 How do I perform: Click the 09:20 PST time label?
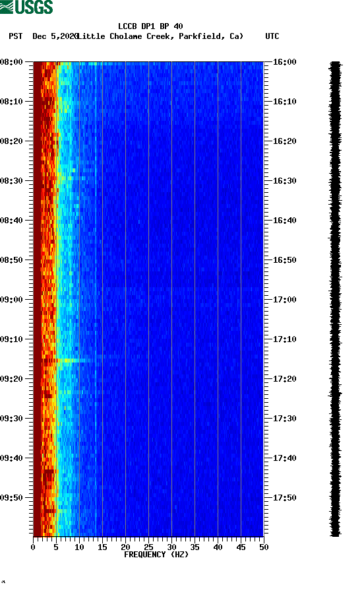pos(11,379)
